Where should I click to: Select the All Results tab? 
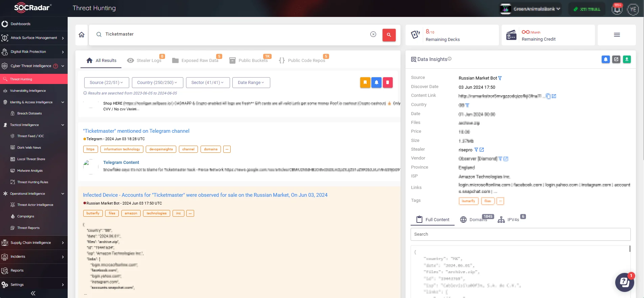tap(101, 60)
